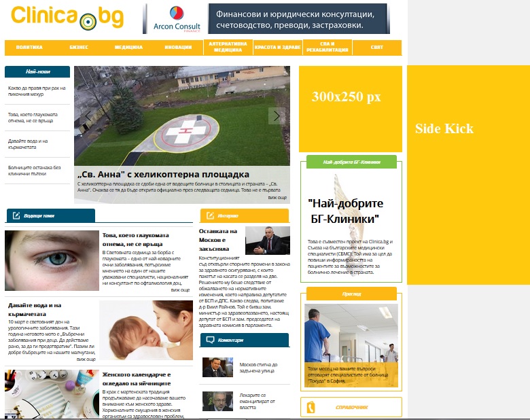Click the Clinica.bg logo
Viewport: 530px width, 420px height.
coord(67,17)
